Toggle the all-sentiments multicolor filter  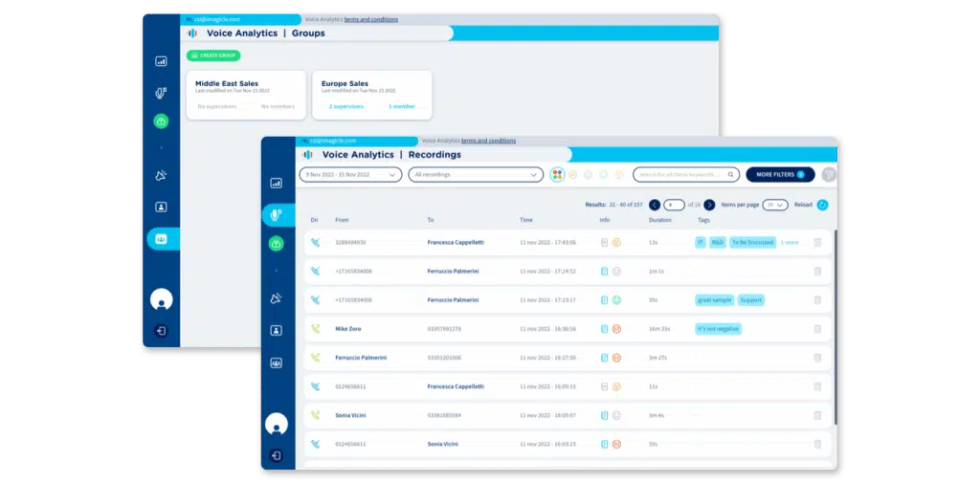pyautogui.click(x=557, y=175)
